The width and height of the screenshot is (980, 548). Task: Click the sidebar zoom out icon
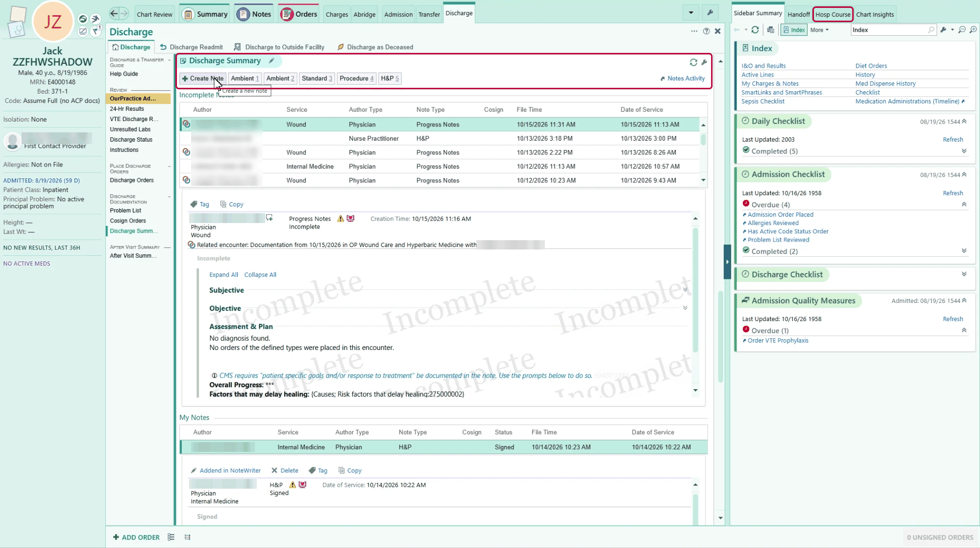pyautogui.click(x=962, y=30)
